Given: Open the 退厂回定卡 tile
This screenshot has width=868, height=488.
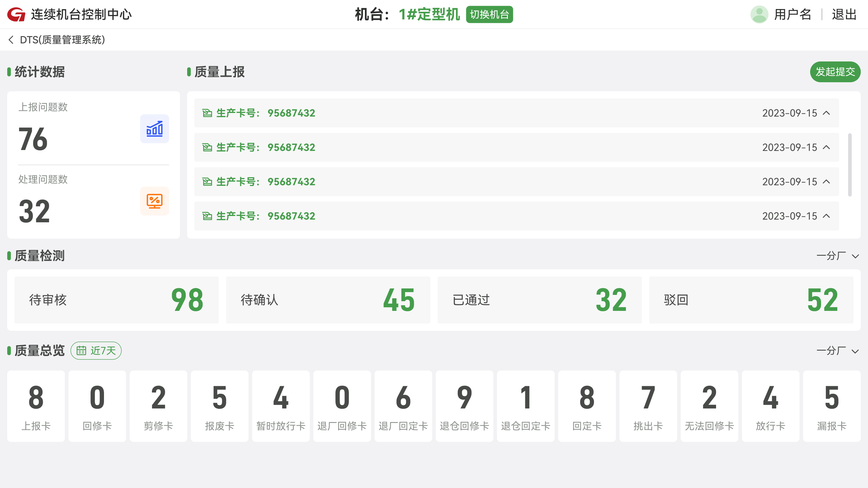Looking at the screenshot, I should point(403,406).
